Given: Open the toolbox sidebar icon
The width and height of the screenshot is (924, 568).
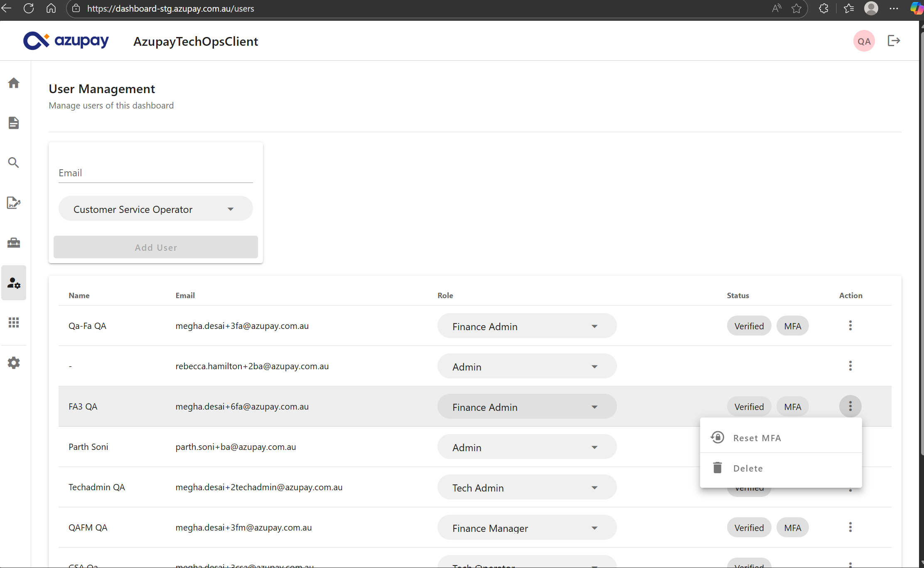Looking at the screenshot, I should tap(14, 242).
